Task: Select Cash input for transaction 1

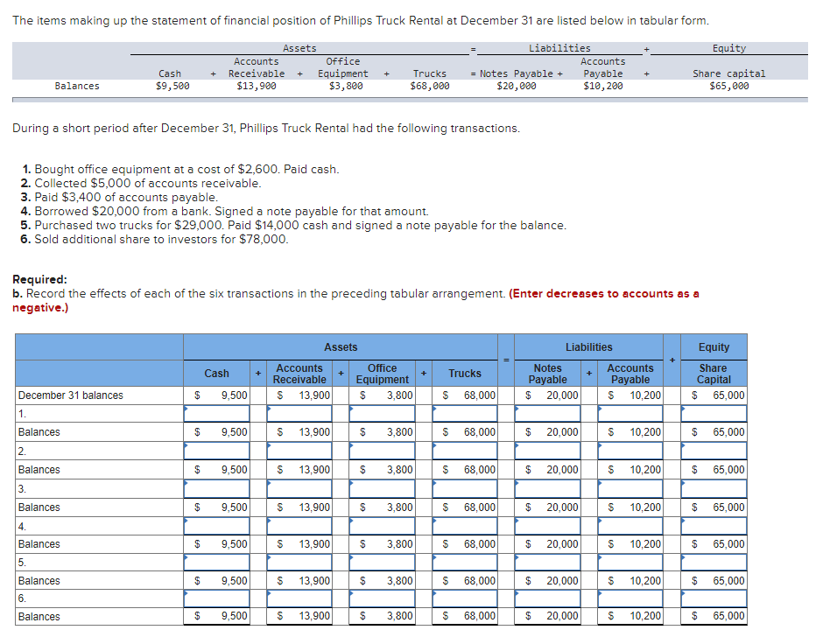Action: (x=216, y=413)
